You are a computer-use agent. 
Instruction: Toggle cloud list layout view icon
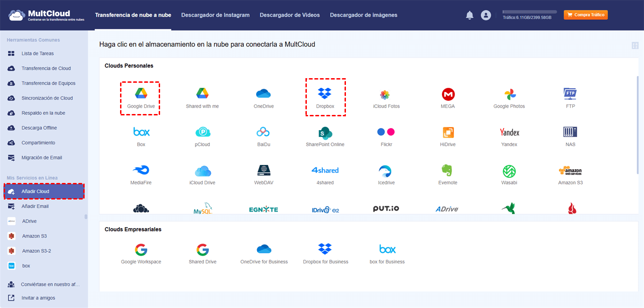pos(635,46)
